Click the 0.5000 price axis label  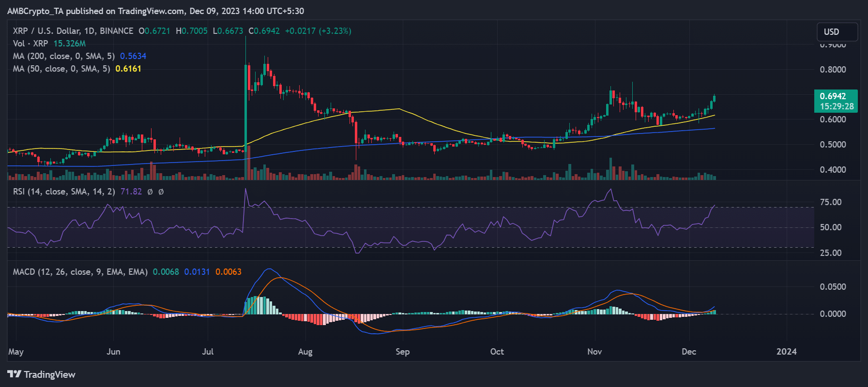pyautogui.click(x=833, y=145)
